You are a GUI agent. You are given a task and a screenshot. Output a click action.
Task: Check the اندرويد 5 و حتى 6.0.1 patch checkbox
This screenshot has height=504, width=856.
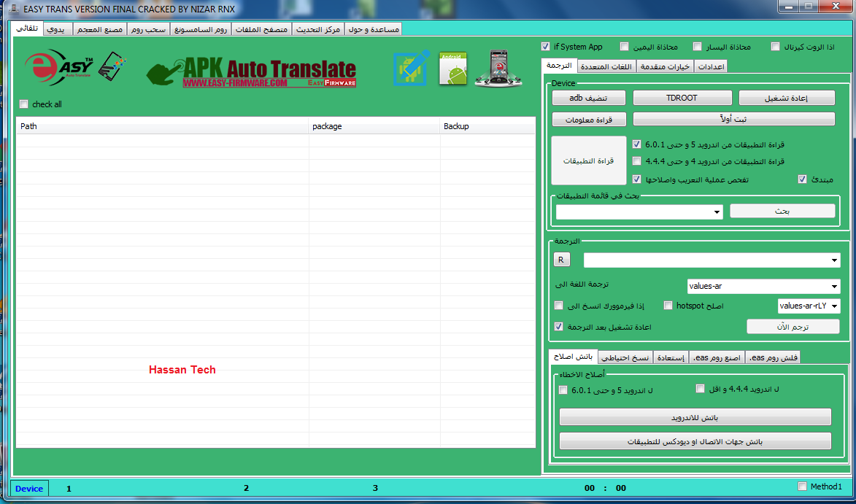click(563, 389)
